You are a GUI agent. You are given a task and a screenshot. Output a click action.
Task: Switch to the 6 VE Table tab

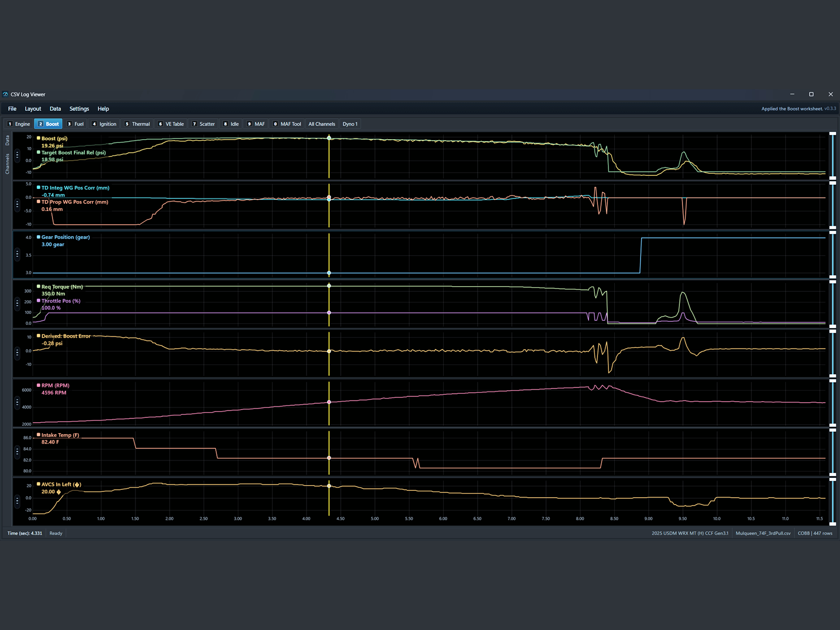click(x=172, y=124)
